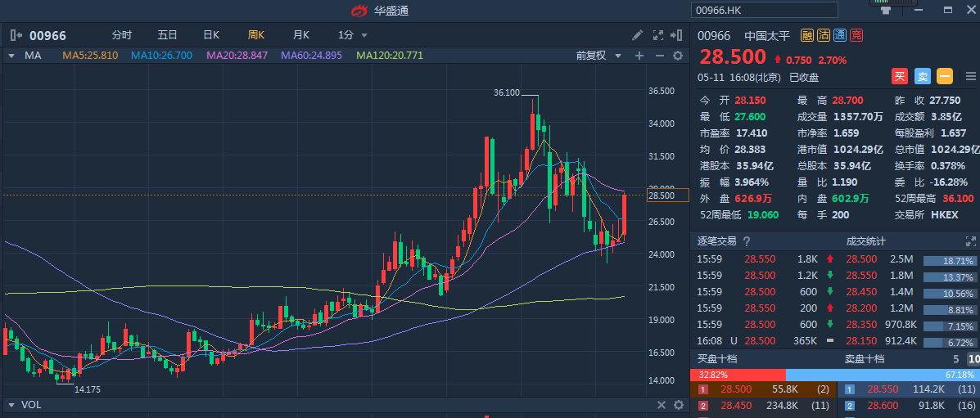The width and height of the screenshot is (980, 418).
Task: Zoom out chart with minus icon
Action: point(659,56)
